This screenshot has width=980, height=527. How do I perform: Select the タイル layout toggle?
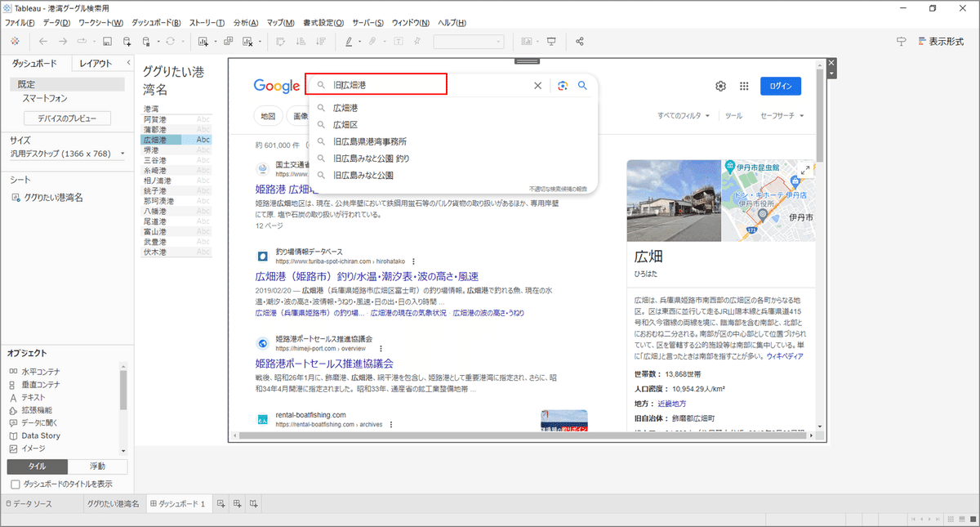(37, 467)
